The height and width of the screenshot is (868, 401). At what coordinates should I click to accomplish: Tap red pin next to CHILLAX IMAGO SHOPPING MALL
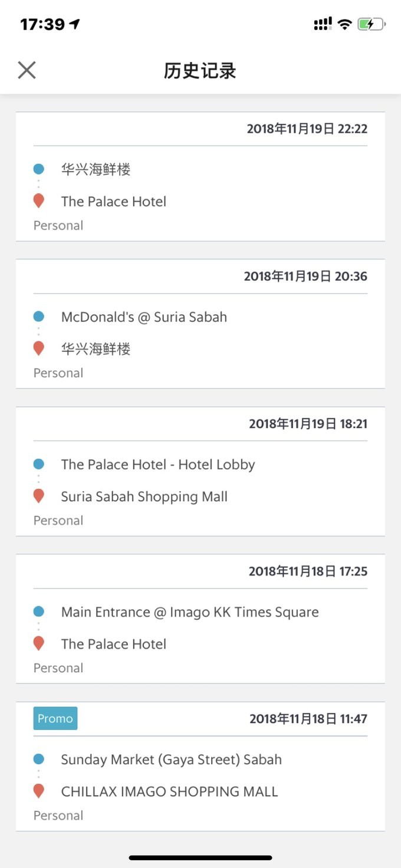(x=39, y=791)
